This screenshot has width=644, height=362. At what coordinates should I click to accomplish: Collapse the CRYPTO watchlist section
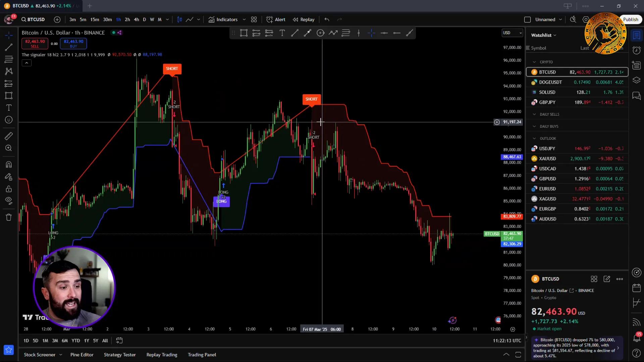(x=534, y=62)
